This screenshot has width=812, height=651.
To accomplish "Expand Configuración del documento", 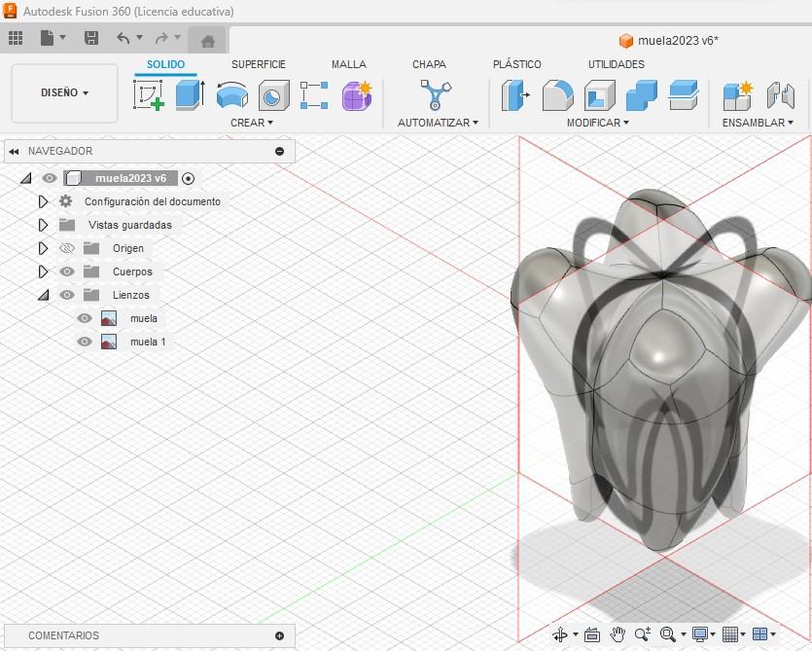I will [x=43, y=201].
